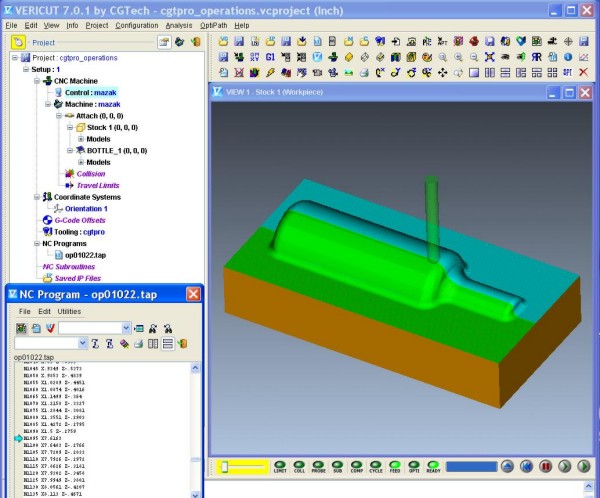Image resolution: width=600 pixels, height=498 pixels.
Task: Click the Single Step playback button
Action: coord(564,467)
